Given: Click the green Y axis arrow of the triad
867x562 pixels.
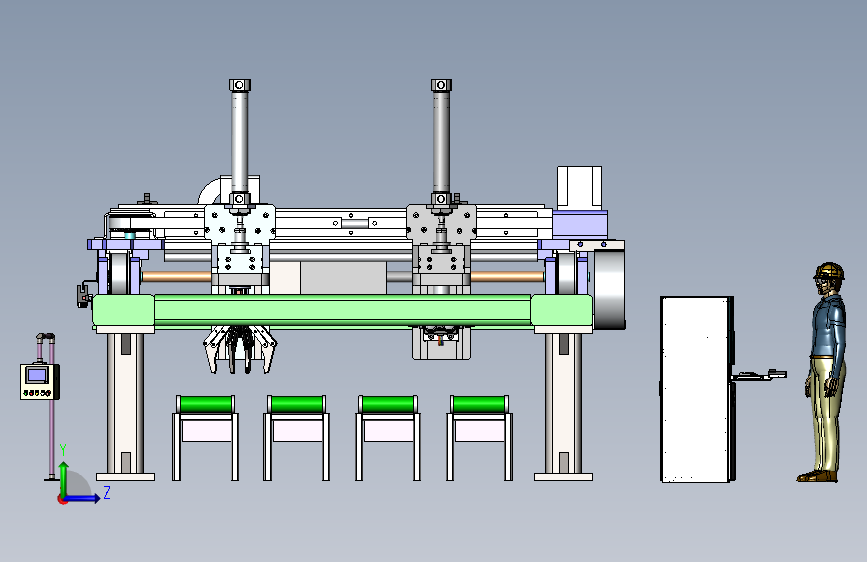Looking at the screenshot, I should [64, 479].
